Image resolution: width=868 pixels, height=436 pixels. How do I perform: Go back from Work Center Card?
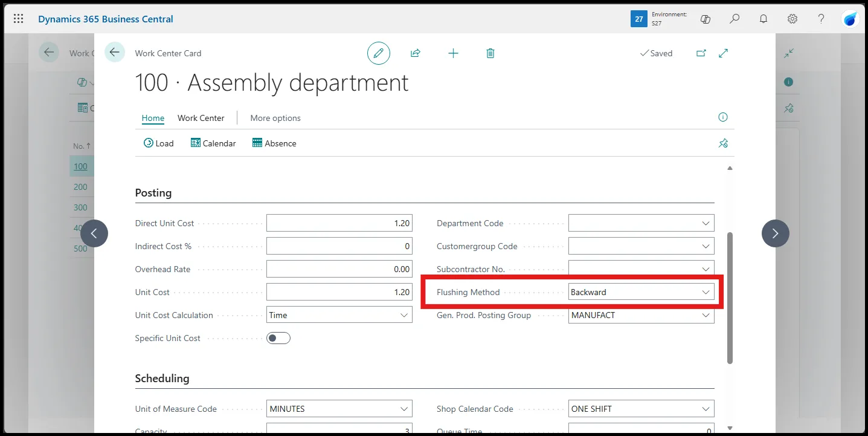[x=115, y=53]
